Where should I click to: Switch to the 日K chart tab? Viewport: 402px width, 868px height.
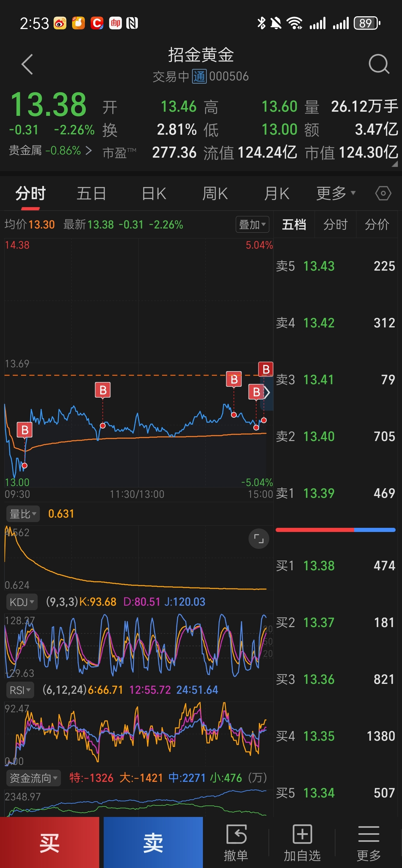(154, 193)
